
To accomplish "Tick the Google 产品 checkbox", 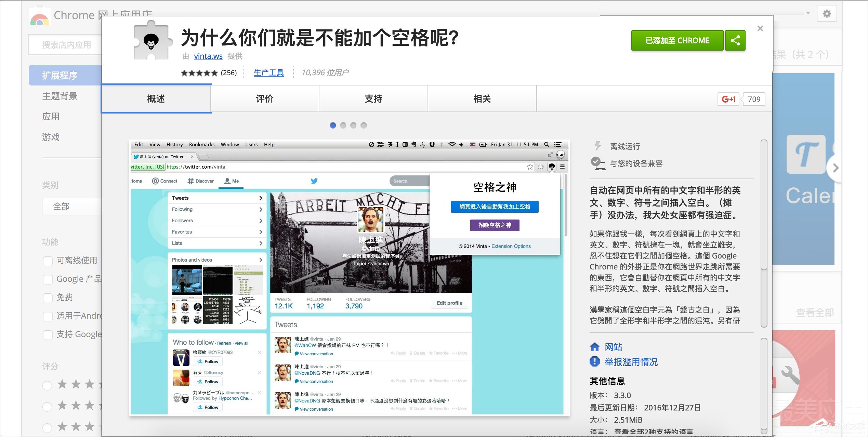I will tap(48, 280).
